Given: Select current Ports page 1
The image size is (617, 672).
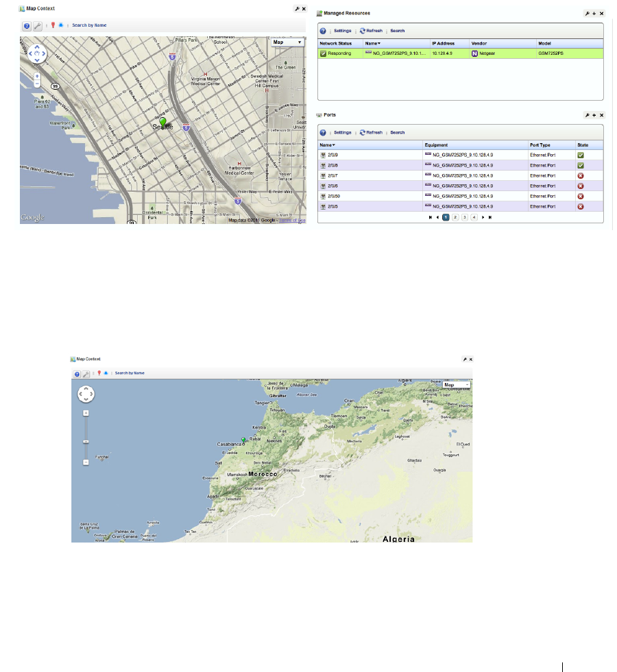Looking at the screenshot, I should point(446,217).
